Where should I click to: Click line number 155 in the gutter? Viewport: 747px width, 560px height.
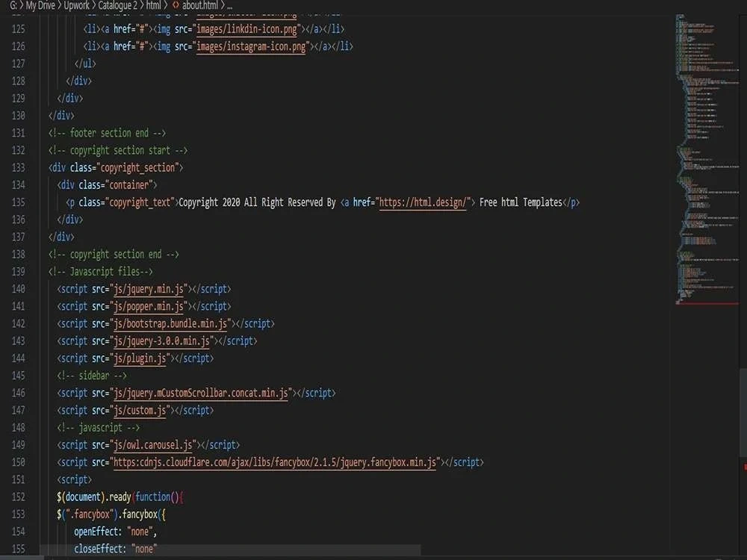[x=19, y=549]
